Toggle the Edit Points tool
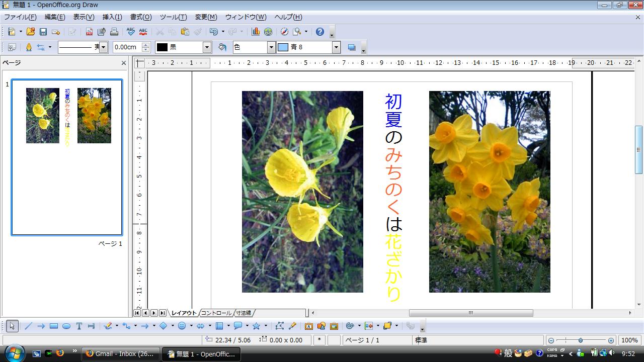 click(x=280, y=326)
